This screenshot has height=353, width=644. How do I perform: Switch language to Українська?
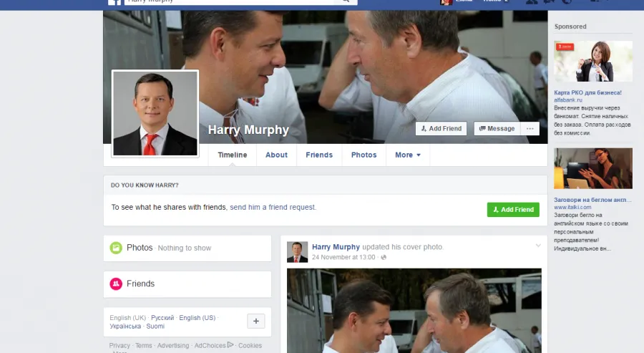pyautogui.click(x=125, y=327)
